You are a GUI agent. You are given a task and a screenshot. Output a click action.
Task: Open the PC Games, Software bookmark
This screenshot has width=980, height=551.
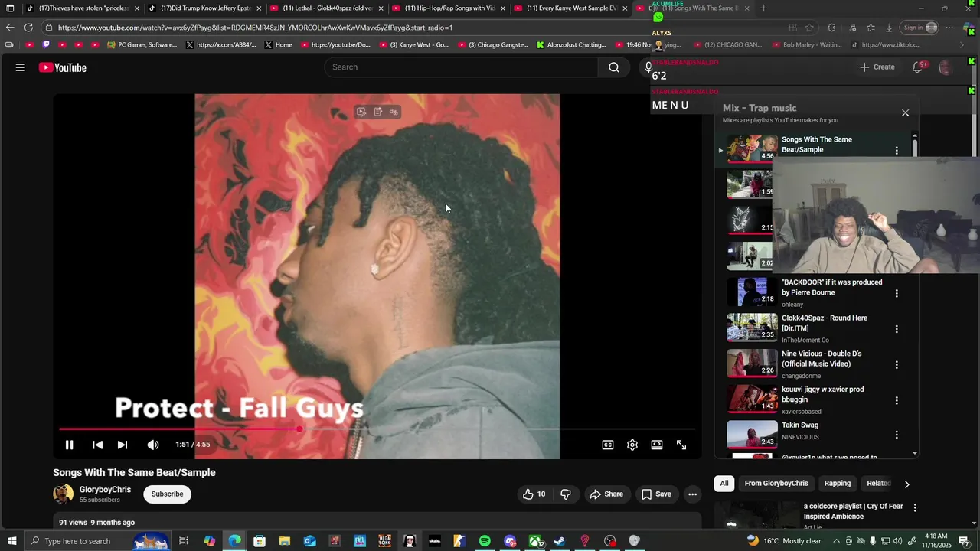142,45
